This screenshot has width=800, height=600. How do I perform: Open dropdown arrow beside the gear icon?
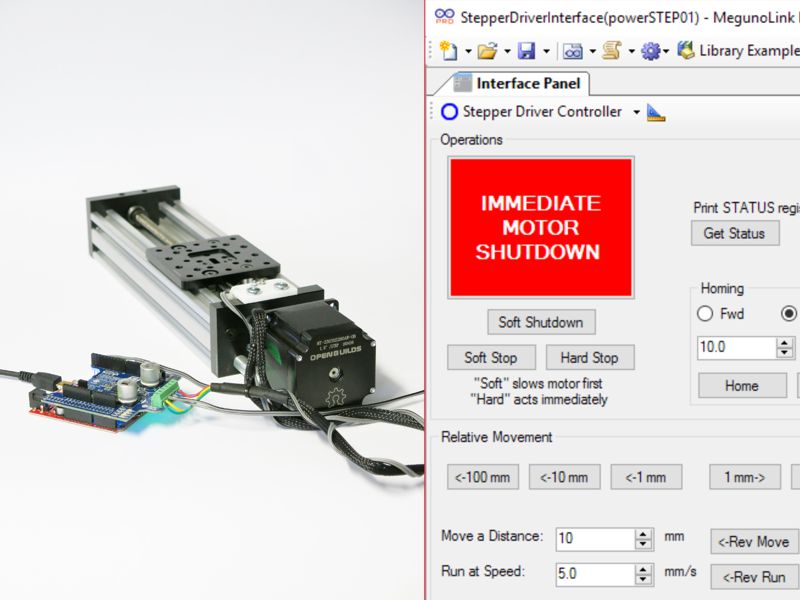coord(666,51)
